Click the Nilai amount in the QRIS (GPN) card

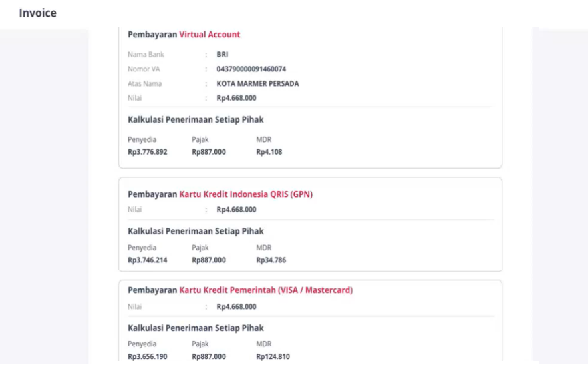237,210
